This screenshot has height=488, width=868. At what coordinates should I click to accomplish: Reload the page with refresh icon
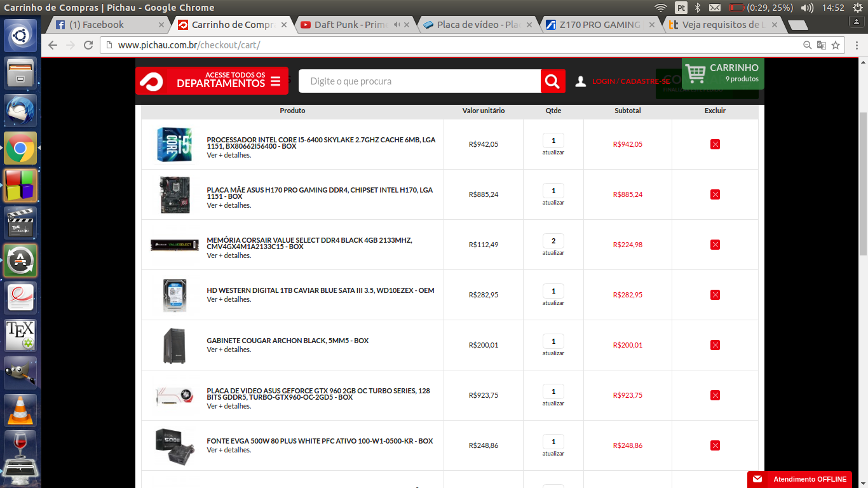(x=88, y=45)
